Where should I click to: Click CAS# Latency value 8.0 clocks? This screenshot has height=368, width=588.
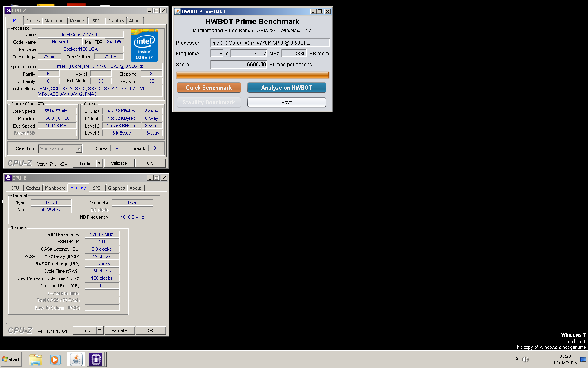point(102,249)
